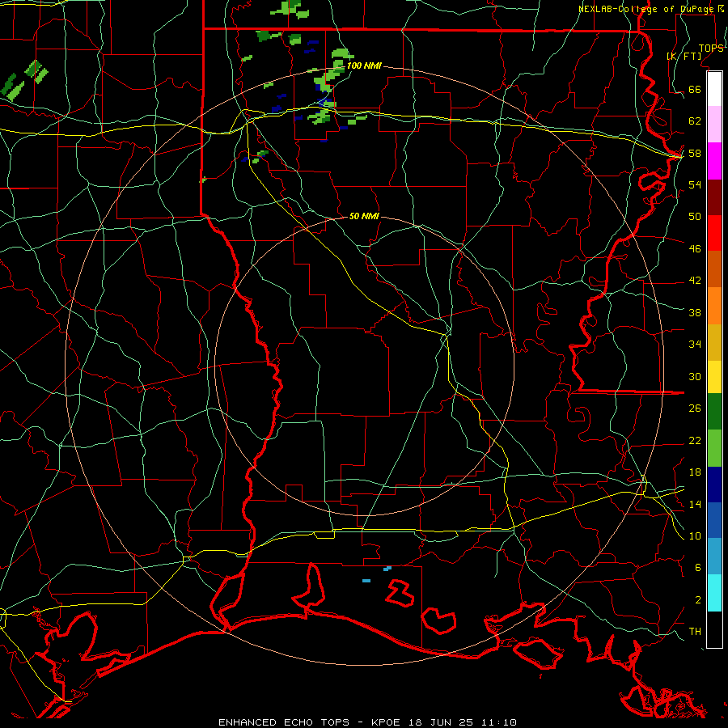
Task: Click the '54' legend value
Action: (x=695, y=184)
